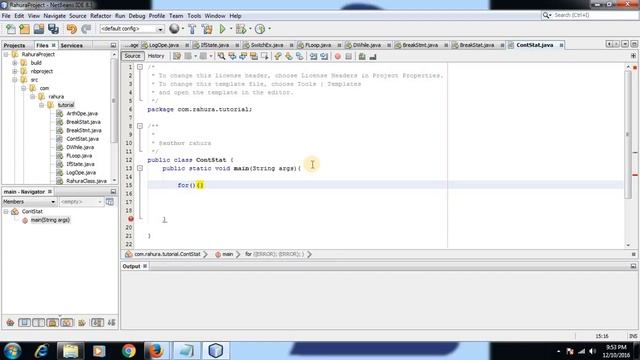The image size is (640, 360).
Task: Click the Save All toolbar icon
Action: click(x=53, y=29)
